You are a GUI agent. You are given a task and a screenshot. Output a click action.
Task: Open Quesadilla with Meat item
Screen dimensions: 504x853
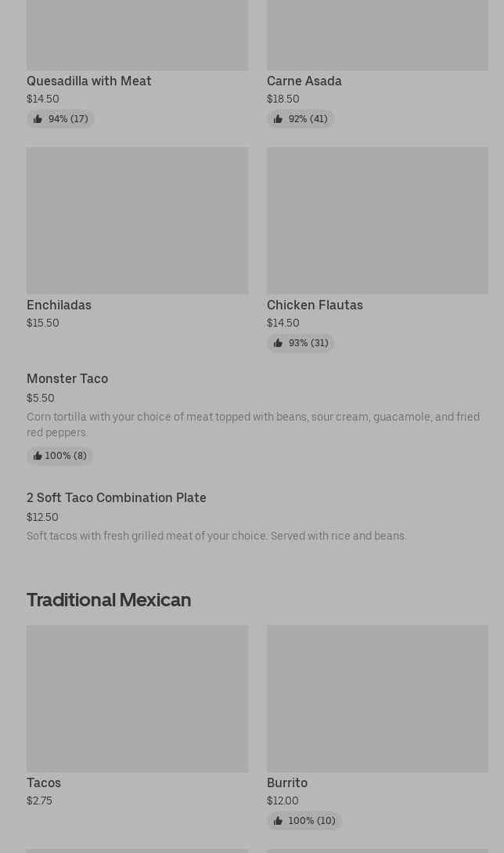pyautogui.click(x=89, y=81)
